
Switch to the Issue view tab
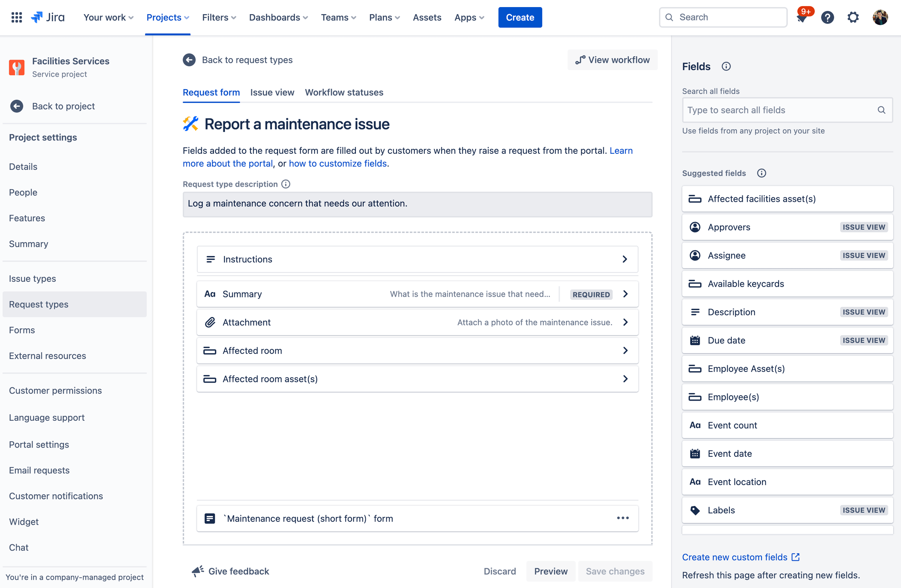click(272, 92)
